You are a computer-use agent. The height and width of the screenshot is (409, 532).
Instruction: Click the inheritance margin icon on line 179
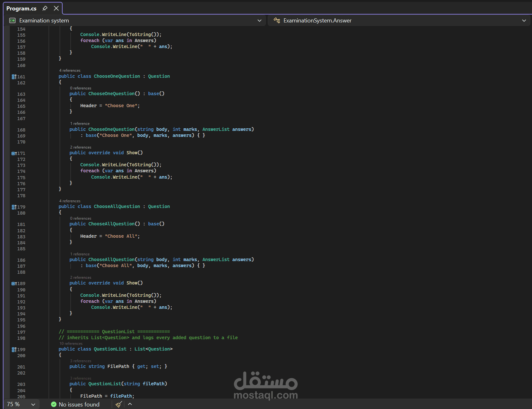[14, 207]
